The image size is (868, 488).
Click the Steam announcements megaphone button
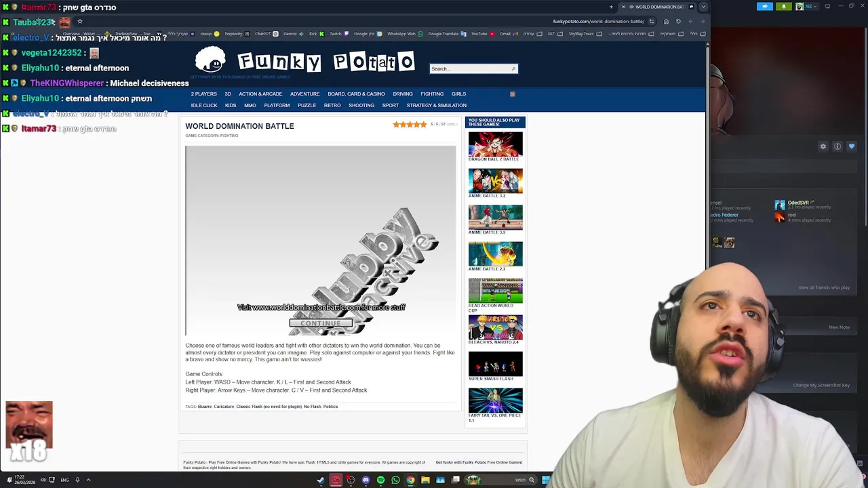pos(765,6)
